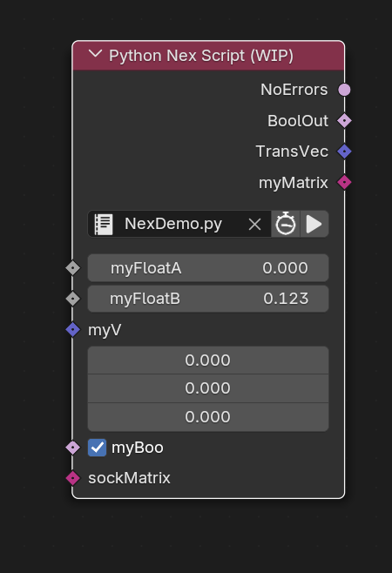The height and width of the screenshot is (573, 392).
Task: Open the text datablock browser icon
Action: 104,224
